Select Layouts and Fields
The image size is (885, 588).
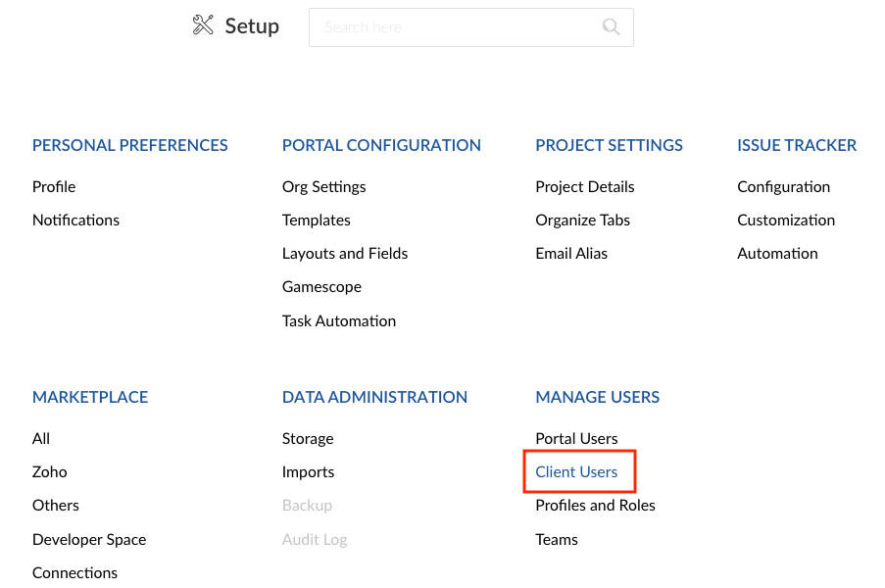coord(344,253)
